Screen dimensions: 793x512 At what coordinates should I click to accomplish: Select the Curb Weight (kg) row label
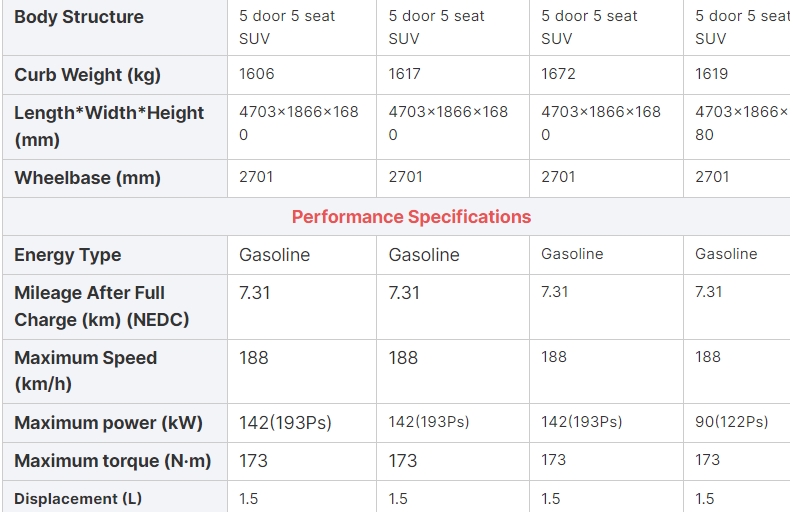pos(87,75)
